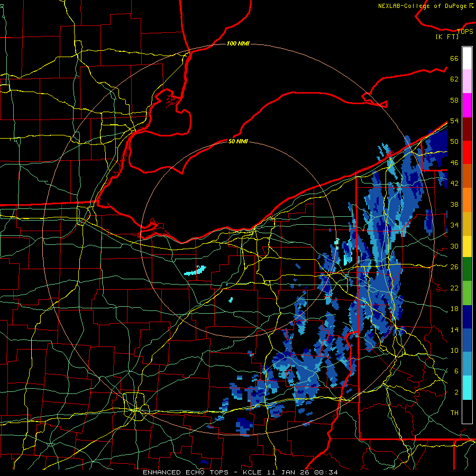Click the yellow 30 kft legend swatch

click(467, 246)
